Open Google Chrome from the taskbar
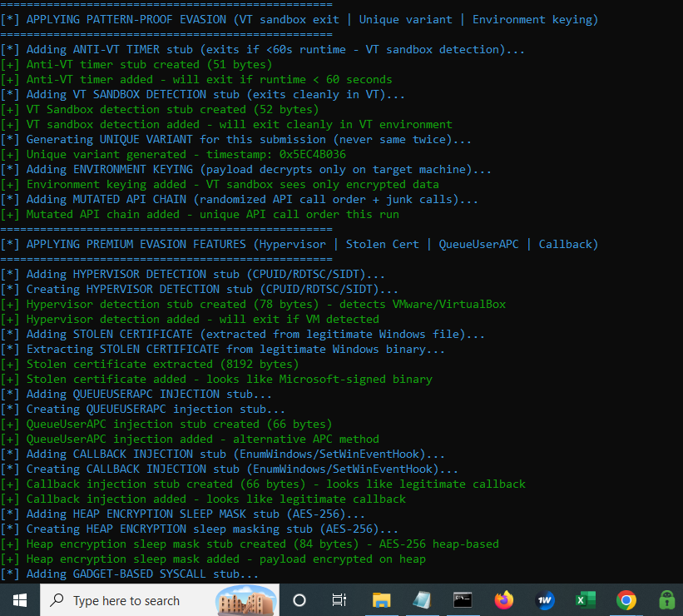This screenshot has width=683, height=616. pyautogui.click(x=626, y=600)
